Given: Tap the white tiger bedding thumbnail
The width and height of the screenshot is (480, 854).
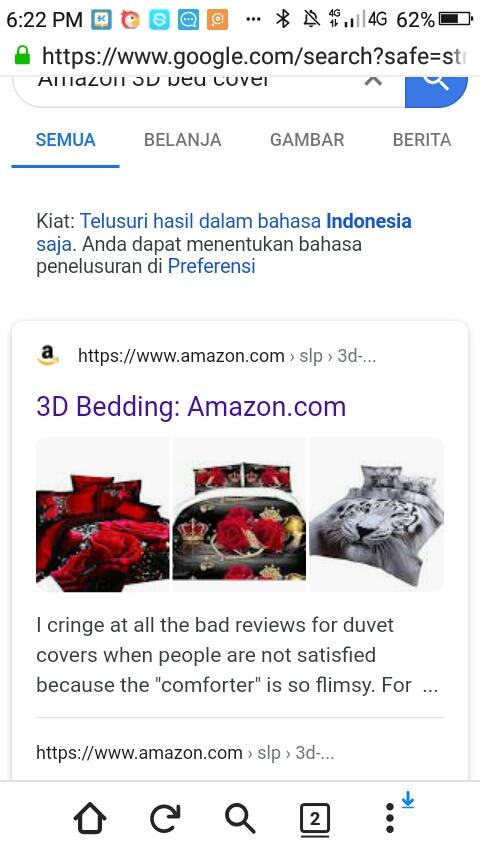Looking at the screenshot, I should [x=376, y=515].
